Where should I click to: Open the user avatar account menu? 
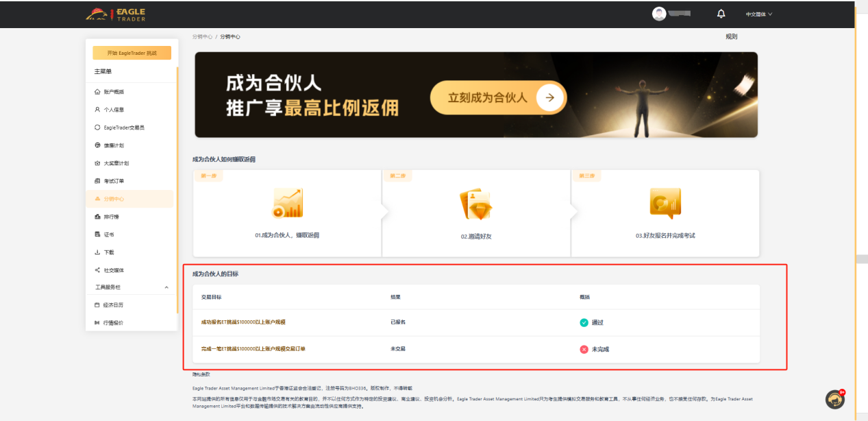pos(658,14)
